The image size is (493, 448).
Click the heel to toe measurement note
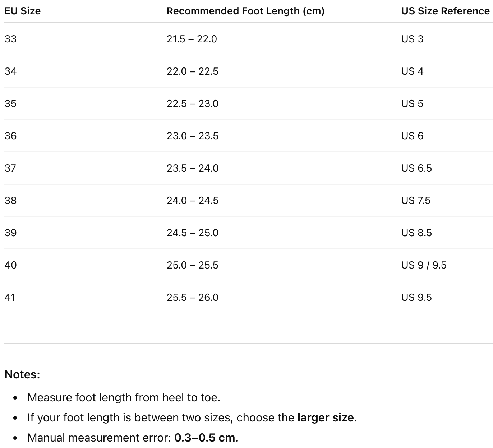(x=124, y=397)
